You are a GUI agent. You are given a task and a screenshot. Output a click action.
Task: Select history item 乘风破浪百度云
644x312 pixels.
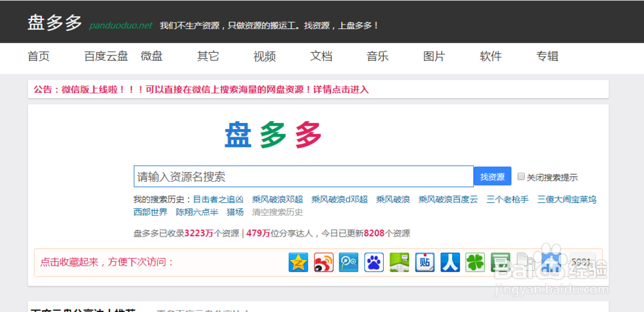pyautogui.click(x=448, y=200)
